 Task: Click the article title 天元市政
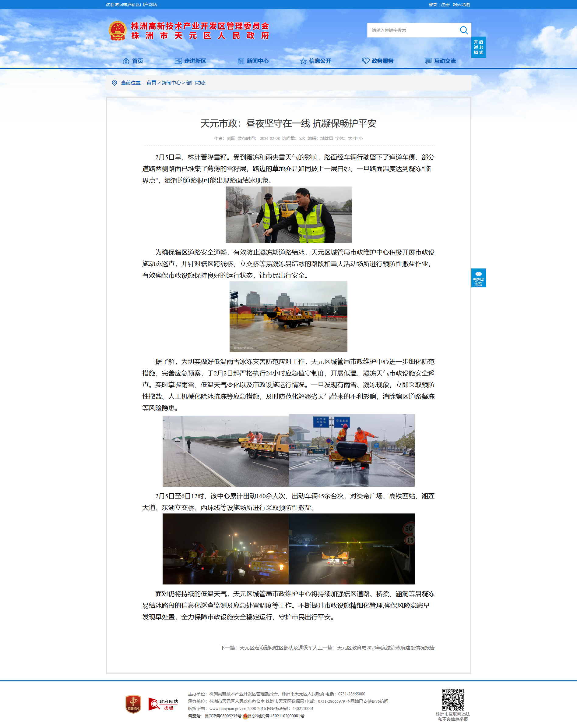(289, 124)
